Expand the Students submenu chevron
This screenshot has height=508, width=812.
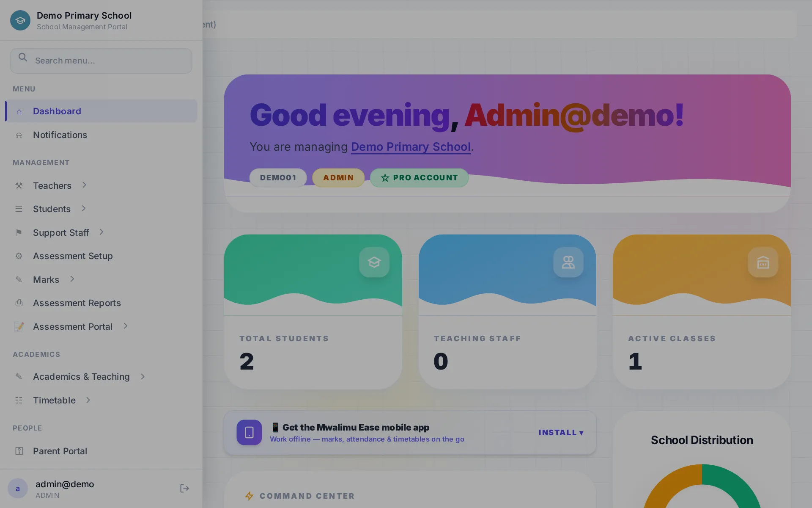pyautogui.click(x=84, y=208)
